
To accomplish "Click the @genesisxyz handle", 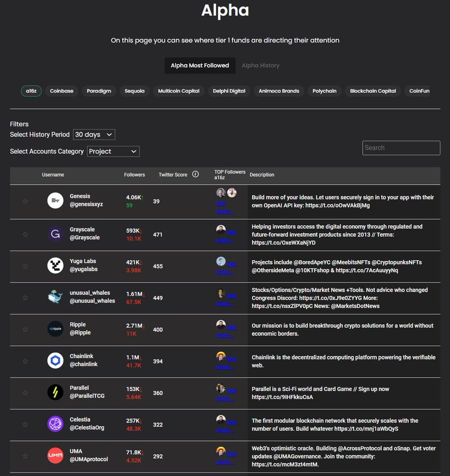I will [86, 204].
